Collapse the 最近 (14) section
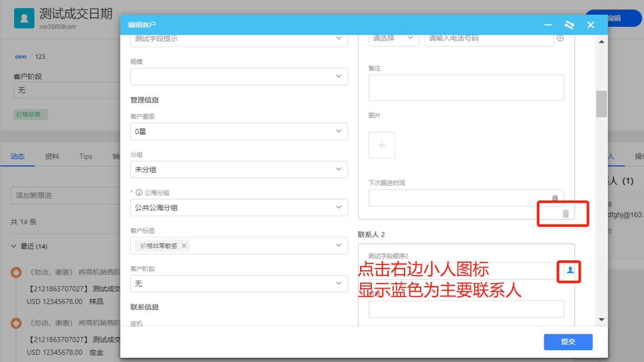 (14, 246)
